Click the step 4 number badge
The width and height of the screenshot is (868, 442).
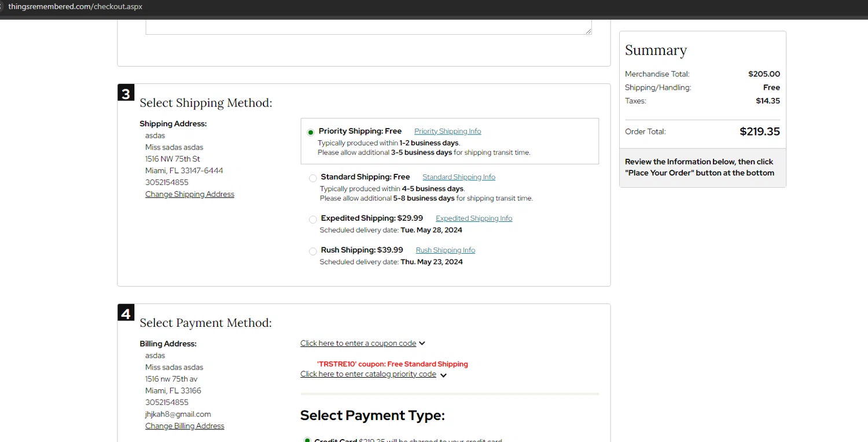(126, 313)
